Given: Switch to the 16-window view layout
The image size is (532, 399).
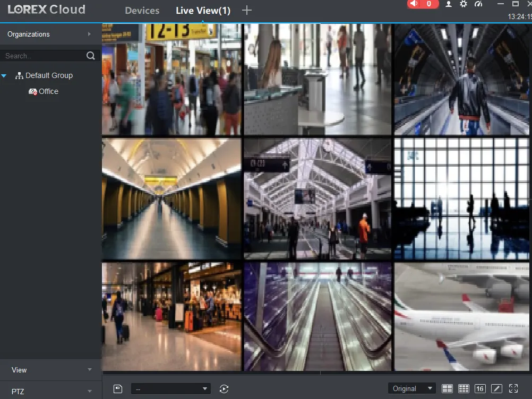Looking at the screenshot, I should click(479, 388).
